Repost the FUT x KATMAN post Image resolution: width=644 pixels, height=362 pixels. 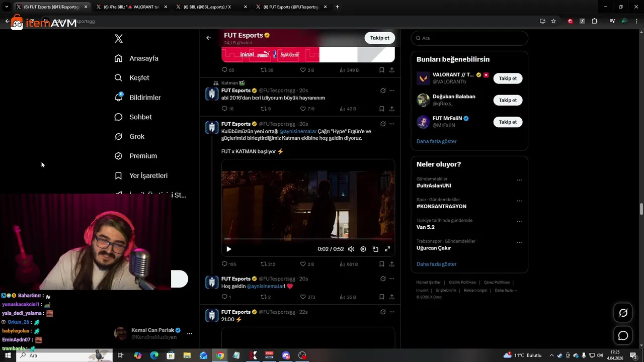click(268, 264)
